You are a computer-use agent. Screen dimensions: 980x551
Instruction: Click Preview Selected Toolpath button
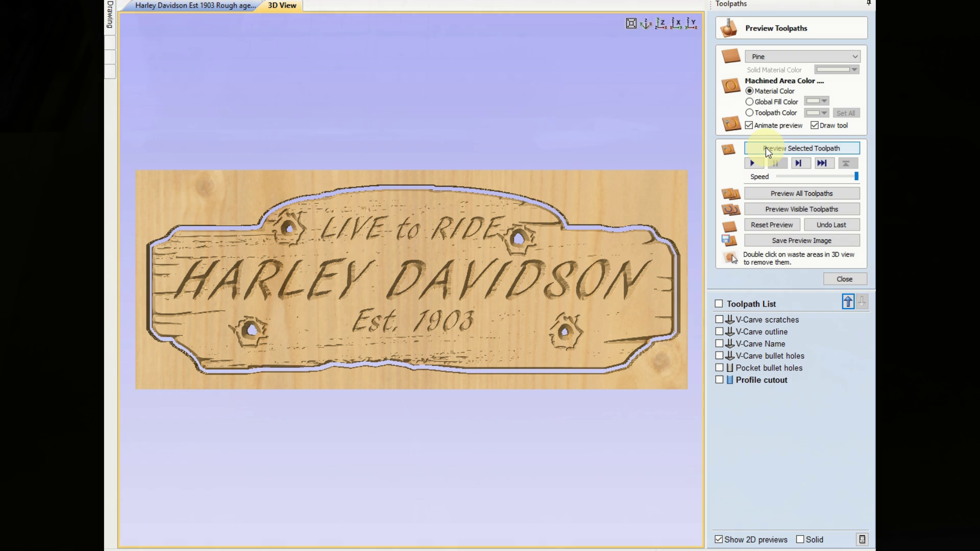click(x=802, y=148)
